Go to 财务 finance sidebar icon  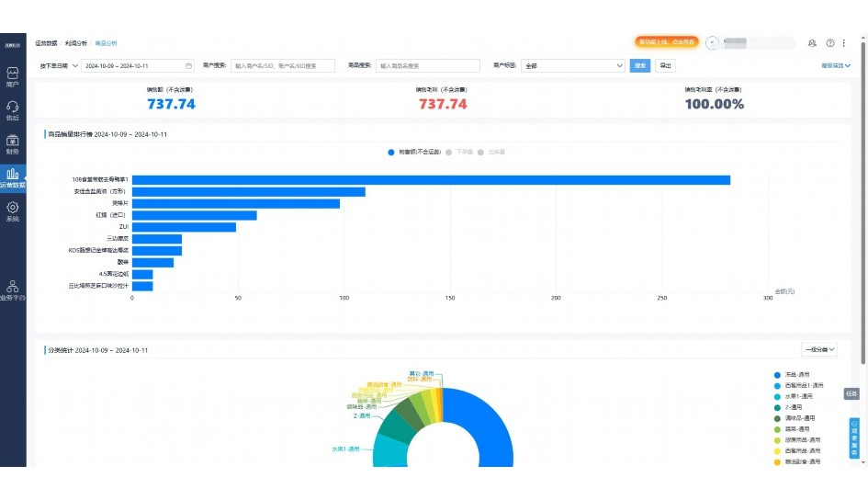pyautogui.click(x=13, y=142)
